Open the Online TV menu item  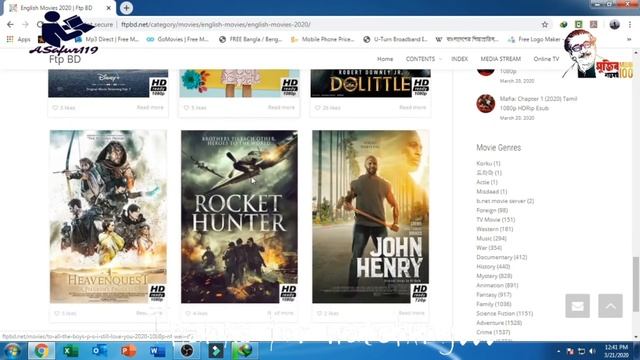tap(546, 59)
